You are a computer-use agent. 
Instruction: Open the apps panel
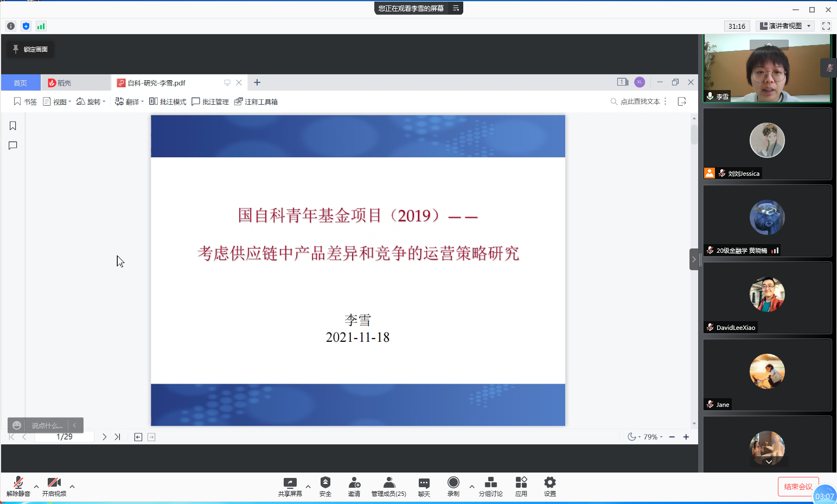pos(521,486)
